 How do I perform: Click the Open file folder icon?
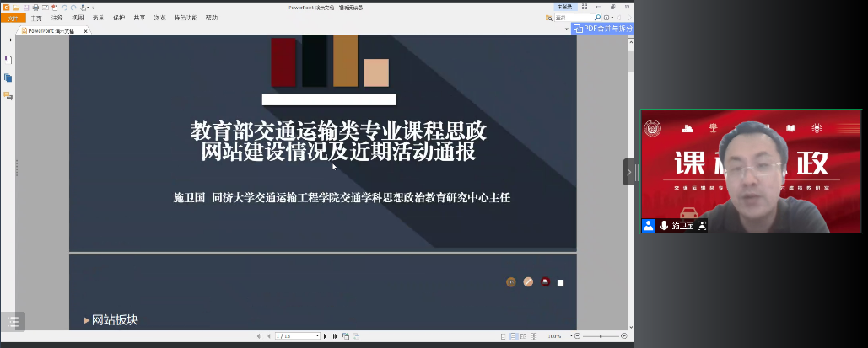click(x=15, y=7)
